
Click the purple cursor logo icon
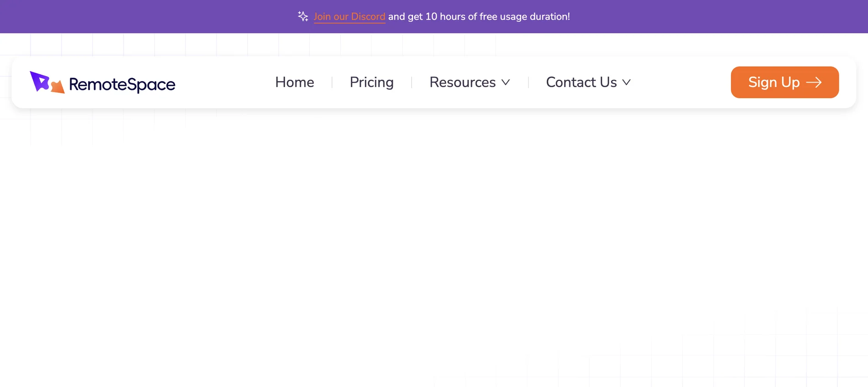40,81
